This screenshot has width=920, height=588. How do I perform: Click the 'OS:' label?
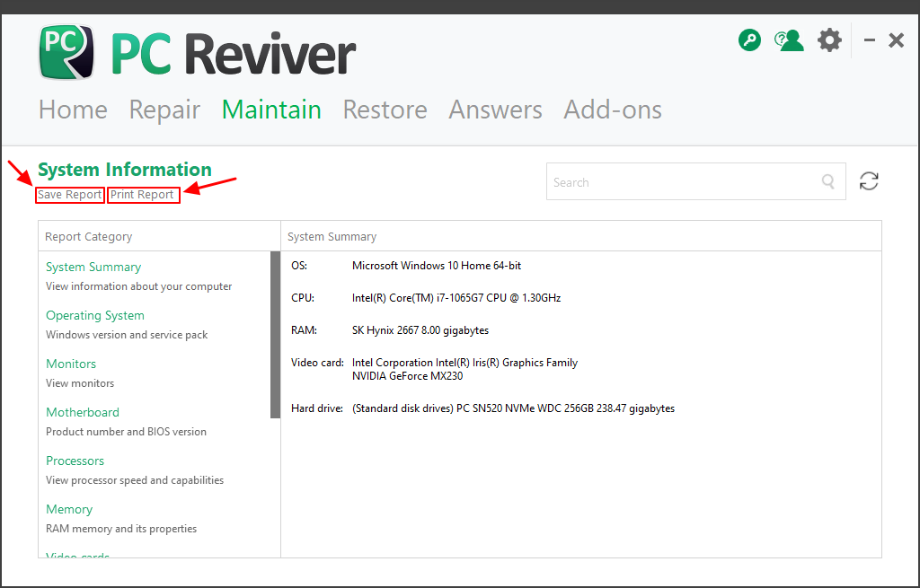click(299, 266)
